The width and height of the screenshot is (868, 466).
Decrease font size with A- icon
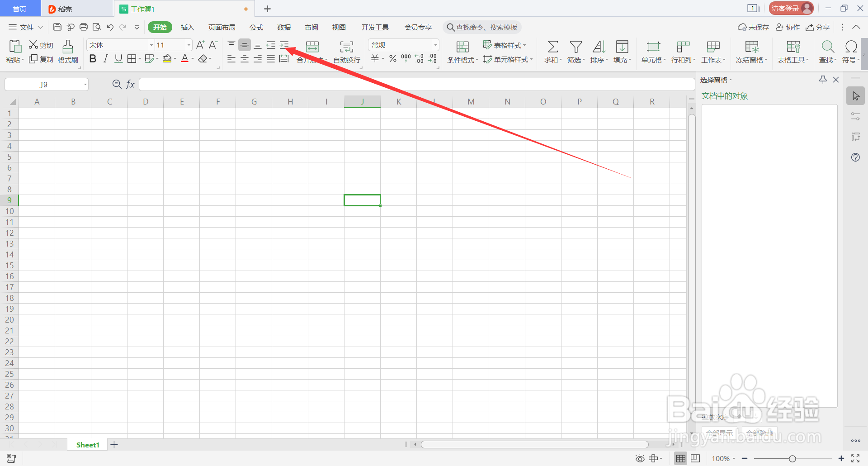[213, 44]
